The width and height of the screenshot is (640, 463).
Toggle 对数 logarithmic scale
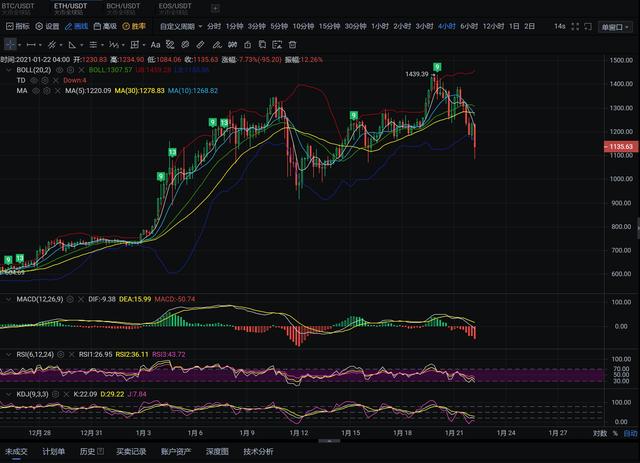[x=600, y=433]
